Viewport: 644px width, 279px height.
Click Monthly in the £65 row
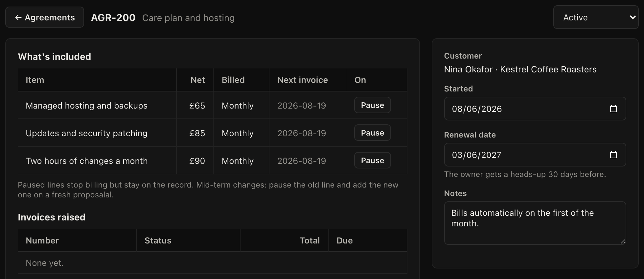[x=238, y=106]
